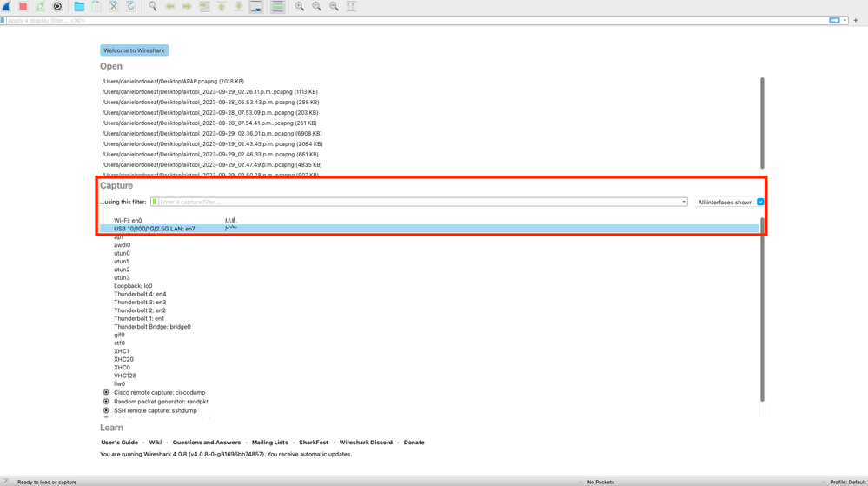Toggle auto-scroll during live capture
The width and height of the screenshot is (868, 486).
[x=255, y=7]
